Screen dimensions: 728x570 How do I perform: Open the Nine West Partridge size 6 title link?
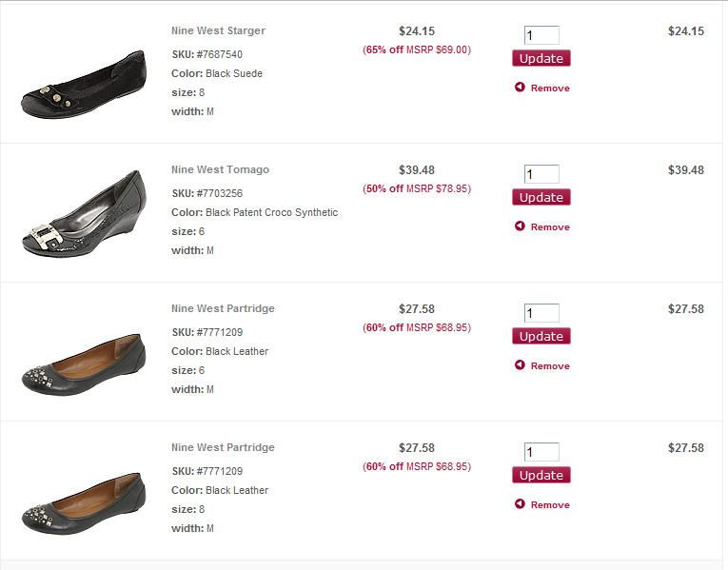point(223,308)
